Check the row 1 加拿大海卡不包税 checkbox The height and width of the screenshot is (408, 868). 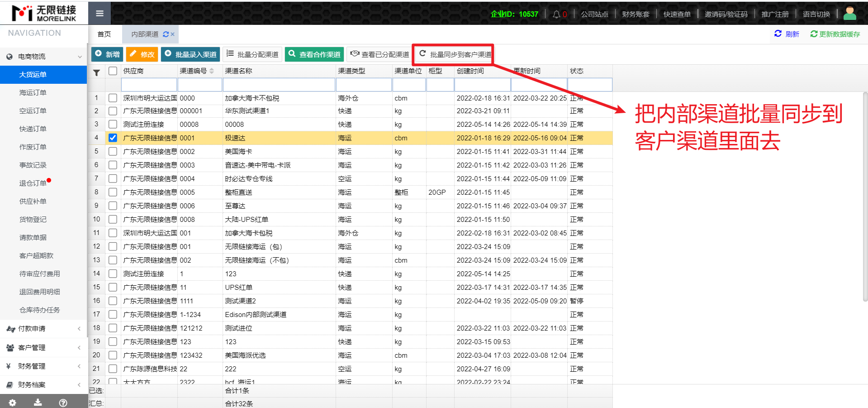(x=113, y=98)
